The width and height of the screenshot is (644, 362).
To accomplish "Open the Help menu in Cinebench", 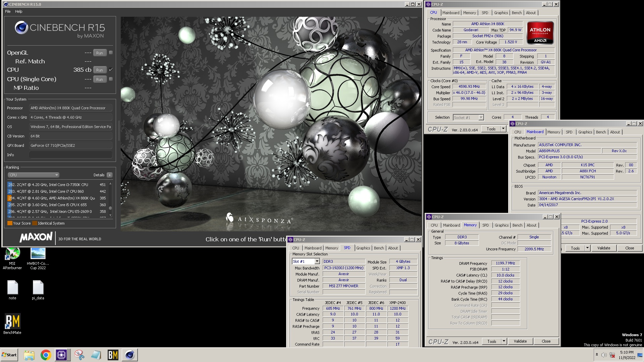I will (19, 11).
